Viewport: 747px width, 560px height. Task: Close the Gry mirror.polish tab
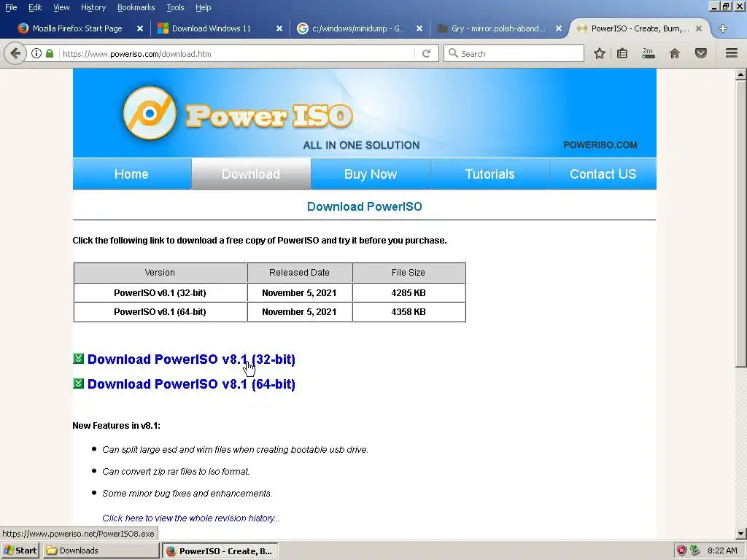[559, 28]
